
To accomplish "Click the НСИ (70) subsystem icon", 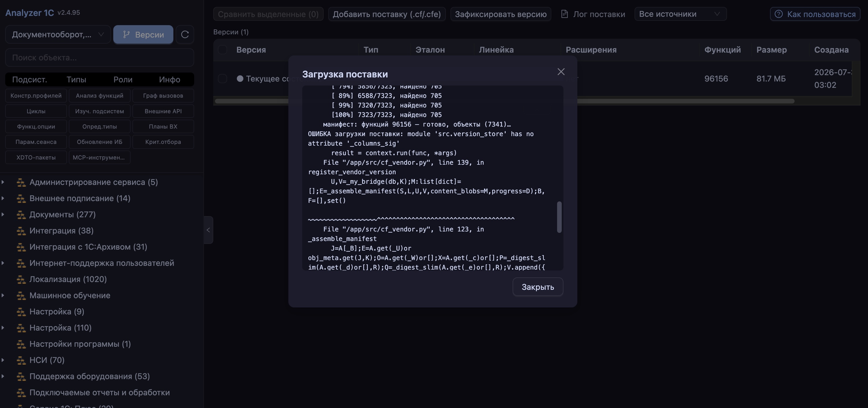I will (21, 360).
